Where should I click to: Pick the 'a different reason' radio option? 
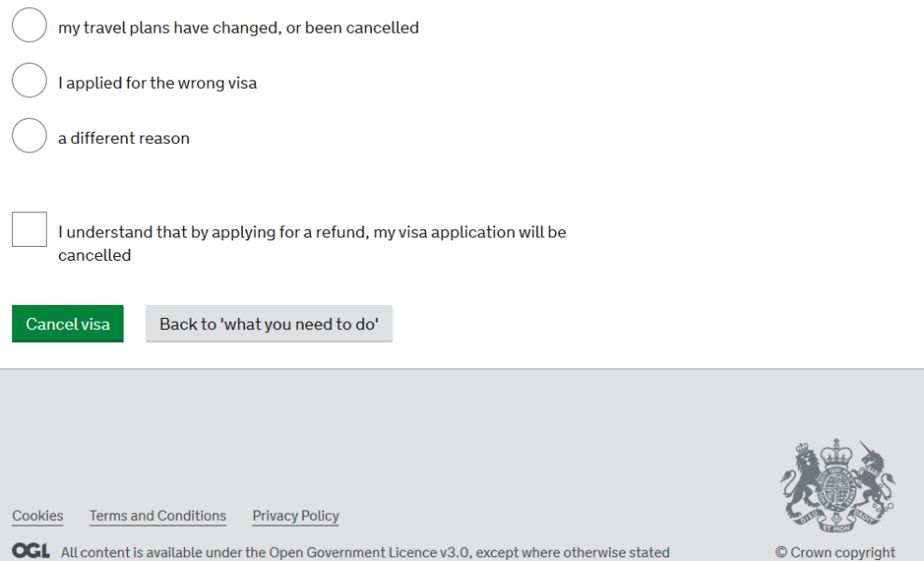30,136
